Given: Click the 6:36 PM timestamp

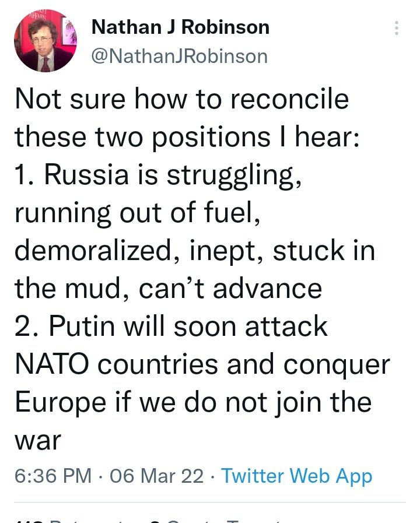Looking at the screenshot, I should pyautogui.click(x=53, y=476).
